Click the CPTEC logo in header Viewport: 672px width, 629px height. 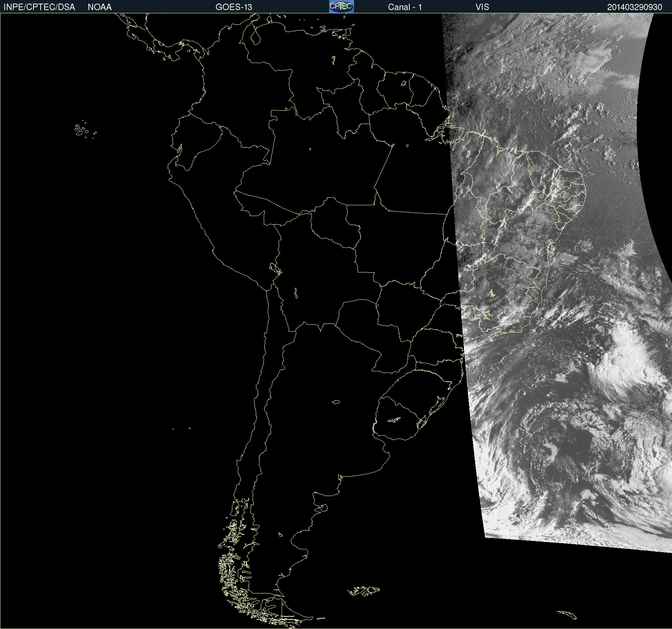(x=341, y=6)
